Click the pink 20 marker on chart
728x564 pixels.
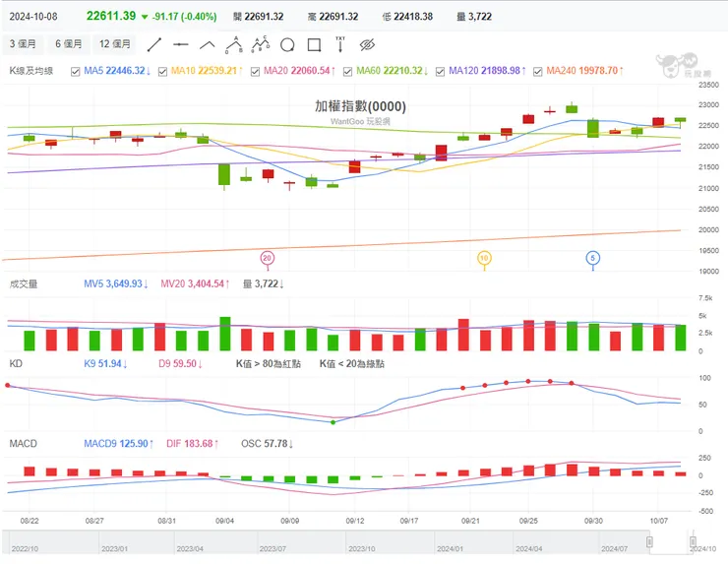[267, 258]
